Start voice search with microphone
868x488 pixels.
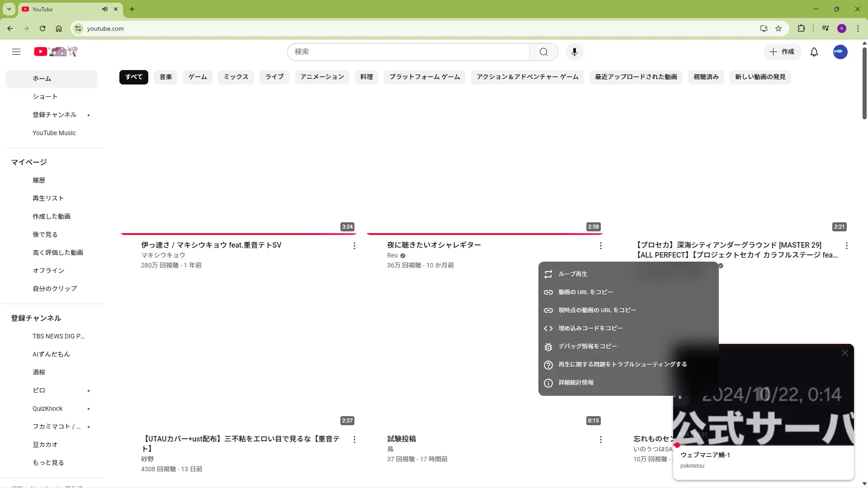[x=574, y=52]
